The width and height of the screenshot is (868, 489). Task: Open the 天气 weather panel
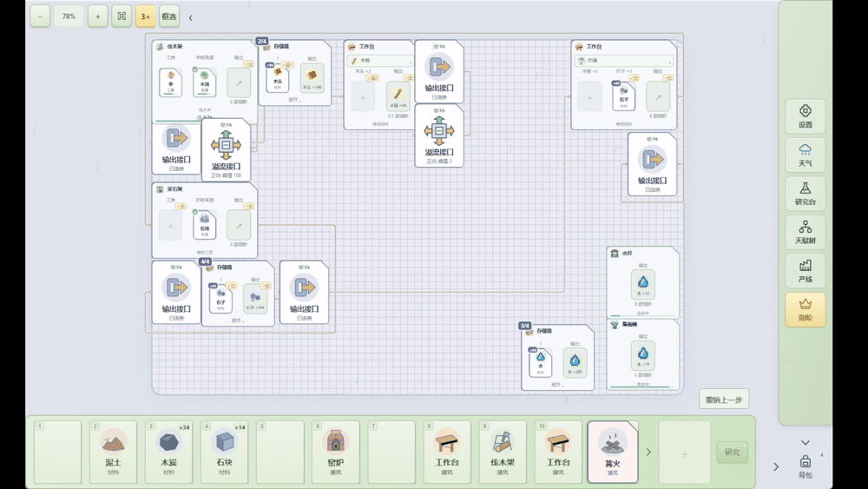point(805,155)
